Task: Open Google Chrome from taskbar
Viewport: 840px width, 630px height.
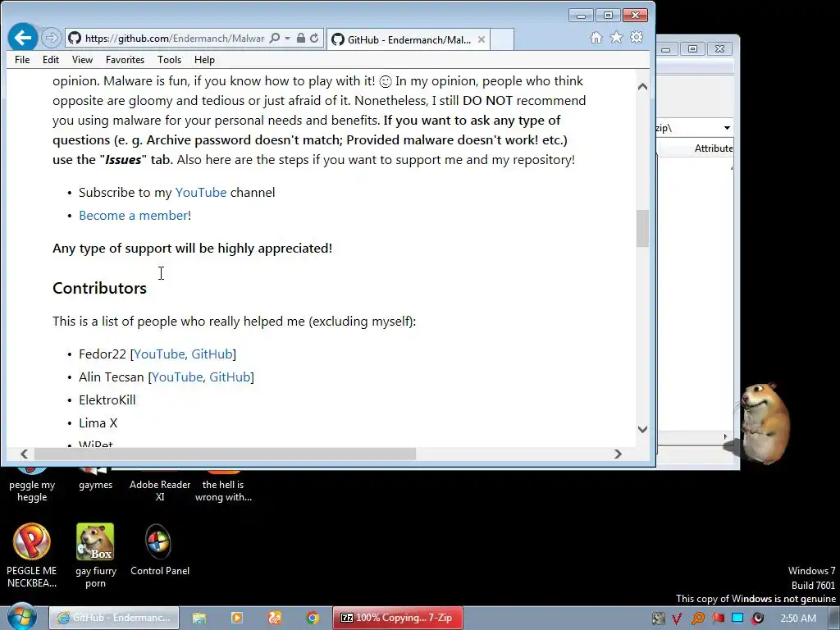Action: coord(313,619)
